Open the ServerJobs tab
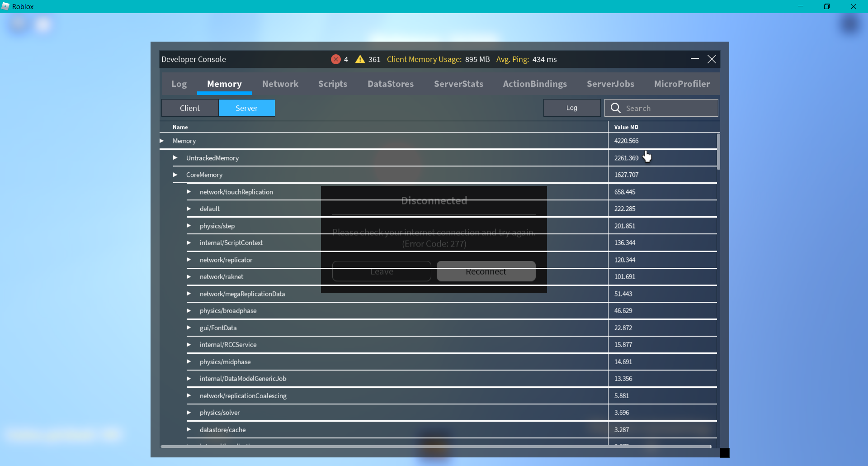868x466 pixels. pyautogui.click(x=610, y=84)
